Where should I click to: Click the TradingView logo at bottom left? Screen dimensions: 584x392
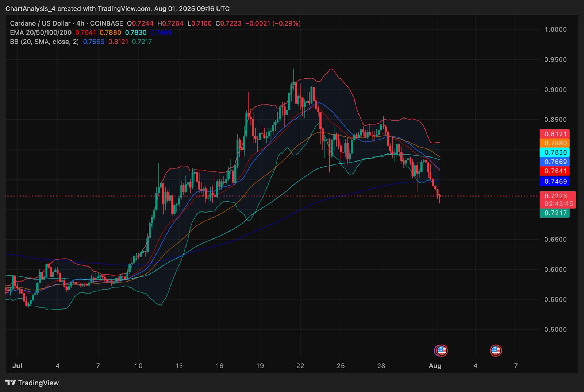pos(32,383)
